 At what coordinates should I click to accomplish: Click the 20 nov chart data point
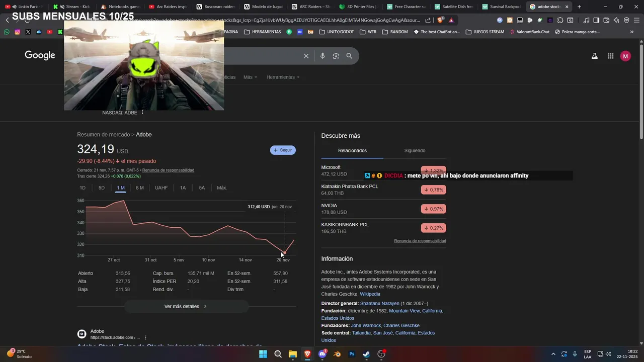point(285,253)
